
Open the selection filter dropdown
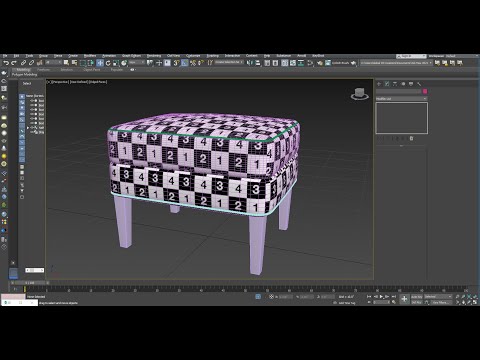(53, 62)
